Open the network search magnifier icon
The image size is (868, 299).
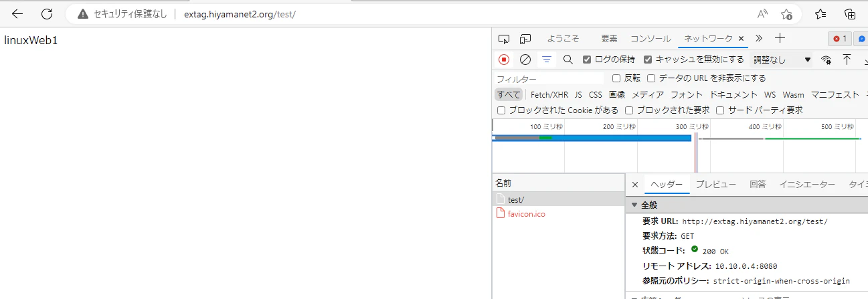(568, 60)
